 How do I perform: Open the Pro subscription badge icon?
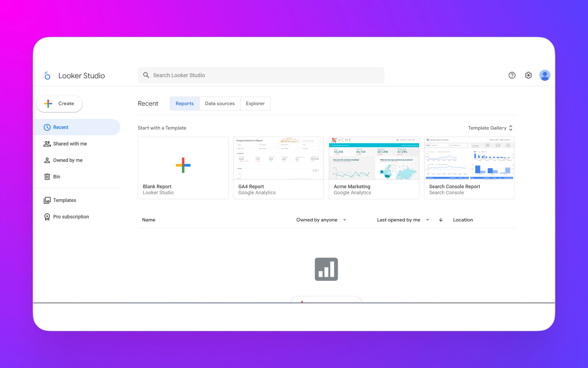(x=47, y=217)
